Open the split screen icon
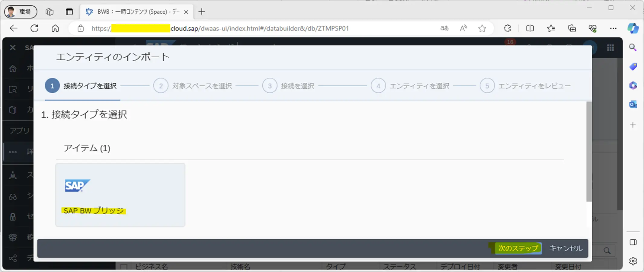This screenshot has width=644, height=272. [530, 28]
